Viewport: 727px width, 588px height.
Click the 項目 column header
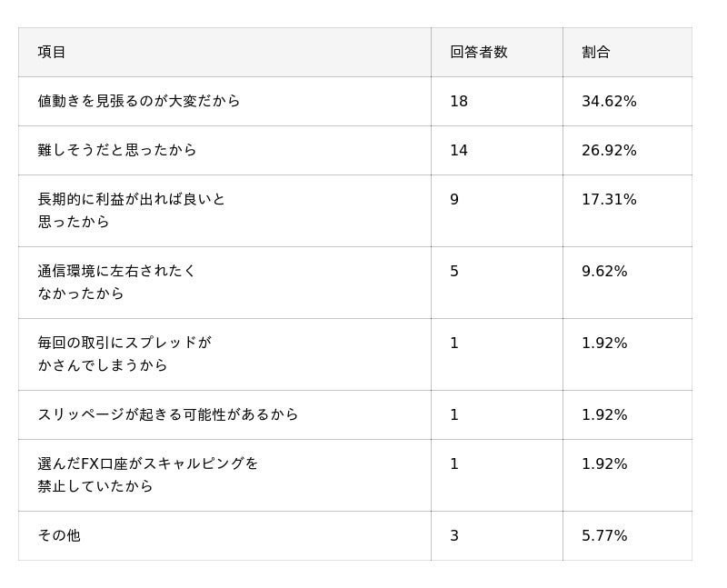pos(52,52)
